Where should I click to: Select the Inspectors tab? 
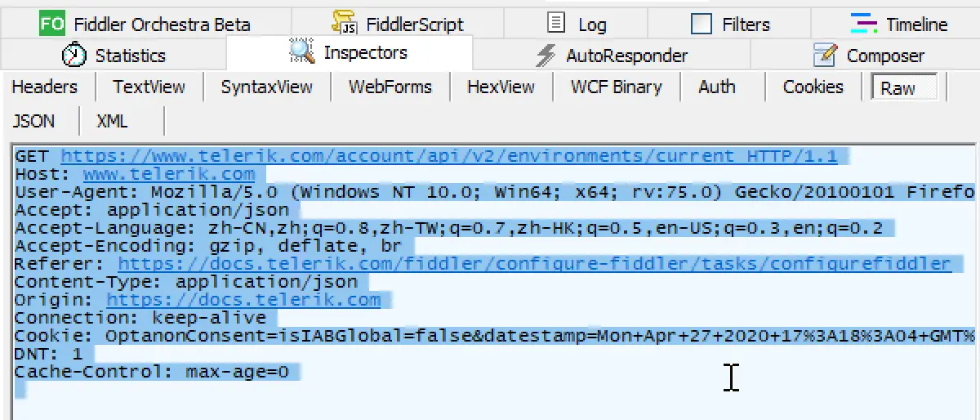coord(349,52)
